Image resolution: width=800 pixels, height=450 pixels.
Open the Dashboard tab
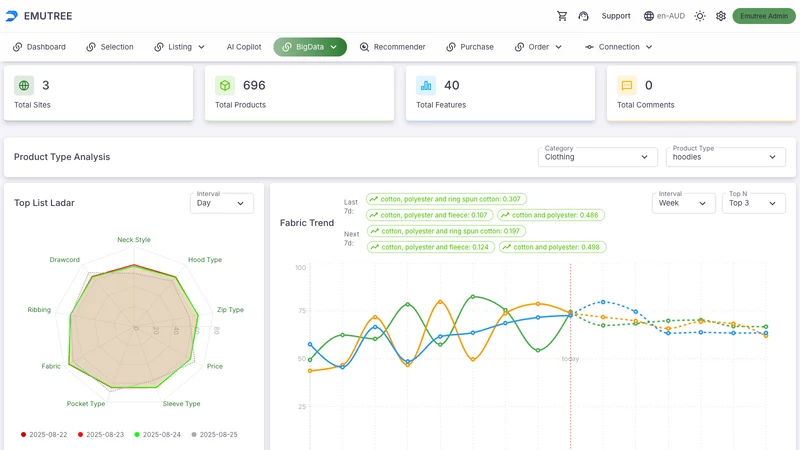[39, 47]
